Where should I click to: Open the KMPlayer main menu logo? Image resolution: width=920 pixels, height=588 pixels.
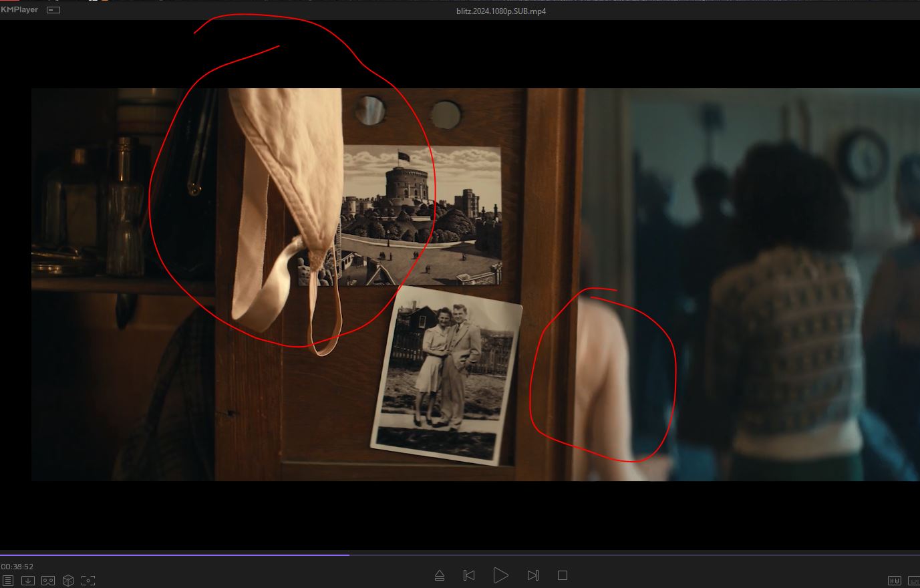pos(20,10)
